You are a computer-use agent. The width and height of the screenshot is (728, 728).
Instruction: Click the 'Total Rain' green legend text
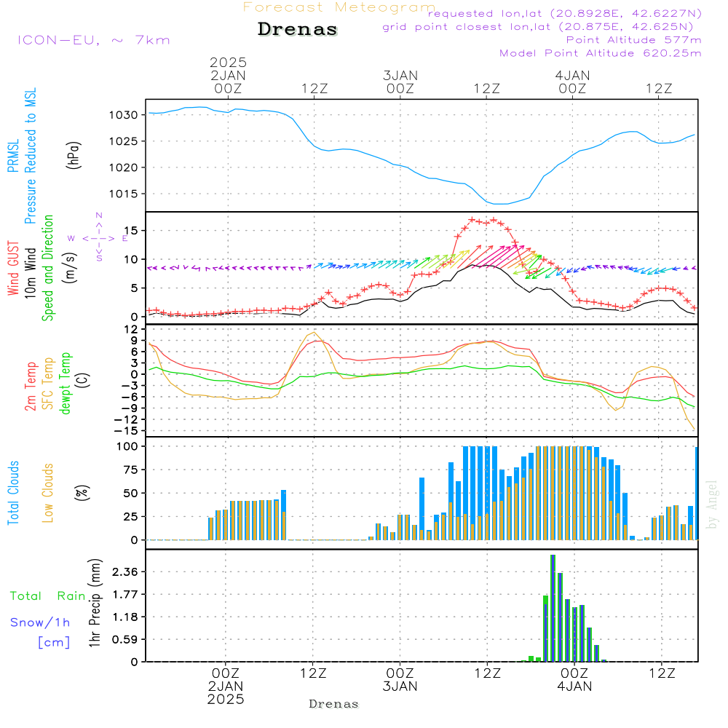48,596
